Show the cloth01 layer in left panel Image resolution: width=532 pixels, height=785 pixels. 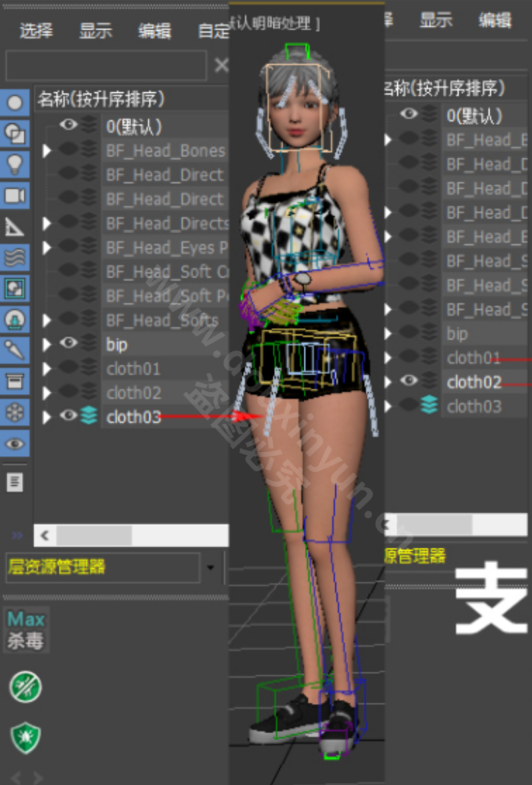tap(68, 369)
